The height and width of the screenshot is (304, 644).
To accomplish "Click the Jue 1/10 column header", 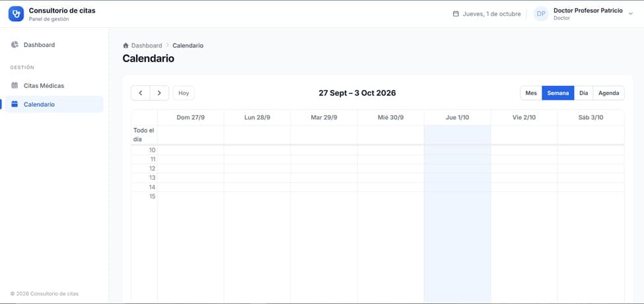I will [457, 118].
